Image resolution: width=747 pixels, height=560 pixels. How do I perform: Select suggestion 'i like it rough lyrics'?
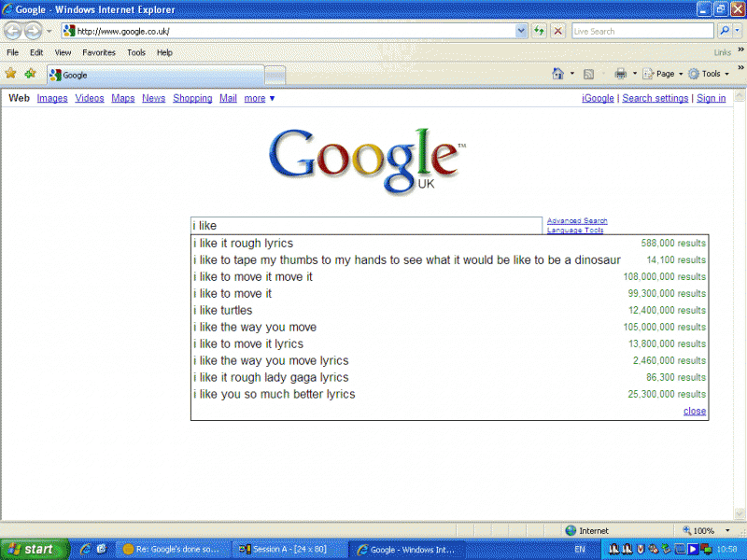[450, 244]
